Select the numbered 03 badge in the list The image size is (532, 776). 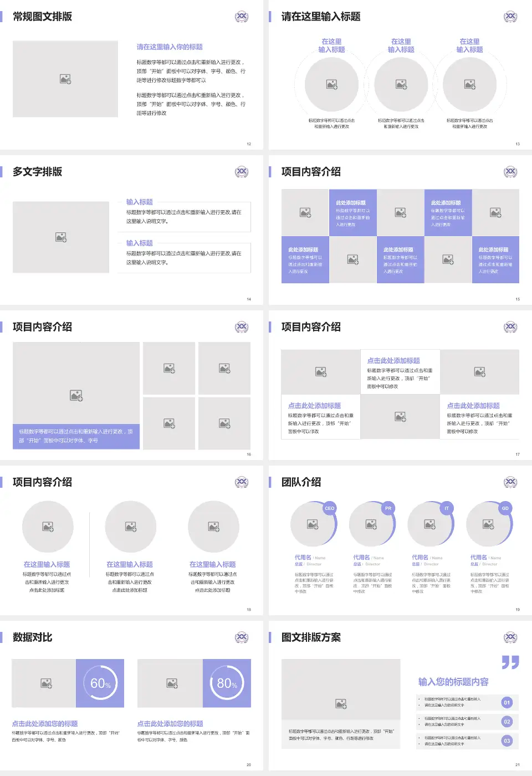click(507, 741)
